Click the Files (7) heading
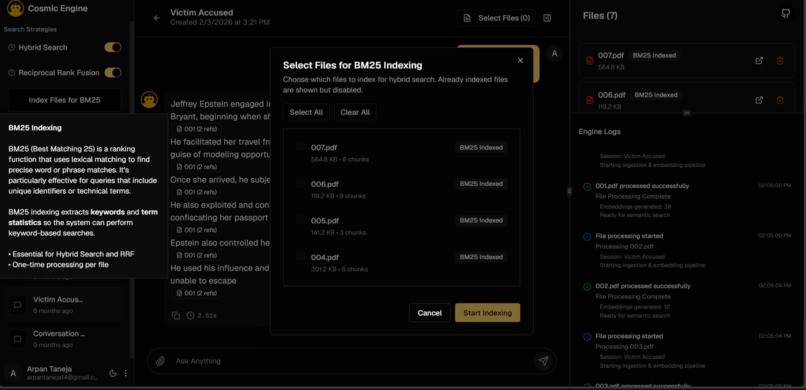The image size is (806, 390). (600, 15)
